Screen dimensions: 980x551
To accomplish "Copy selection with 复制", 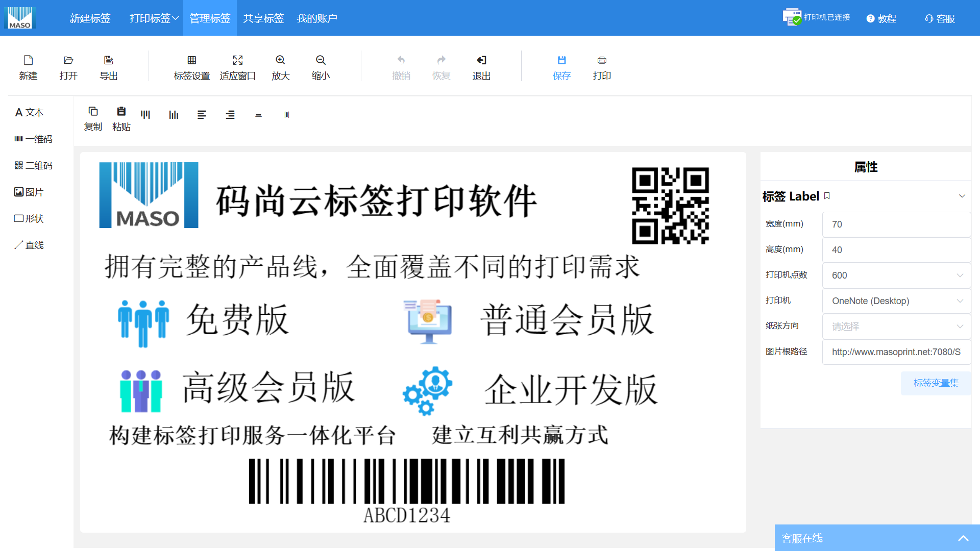I will click(93, 119).
